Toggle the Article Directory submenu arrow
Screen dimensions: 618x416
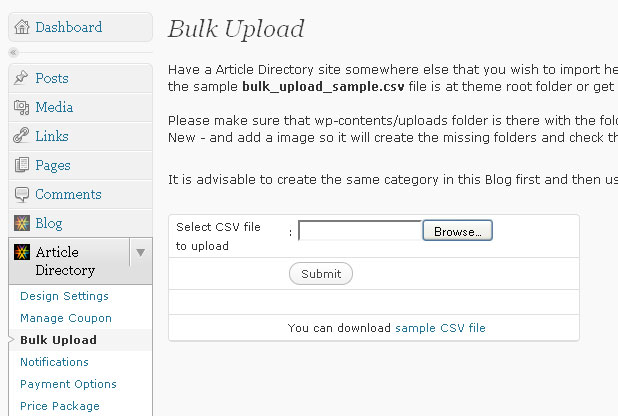pos(140,252)
